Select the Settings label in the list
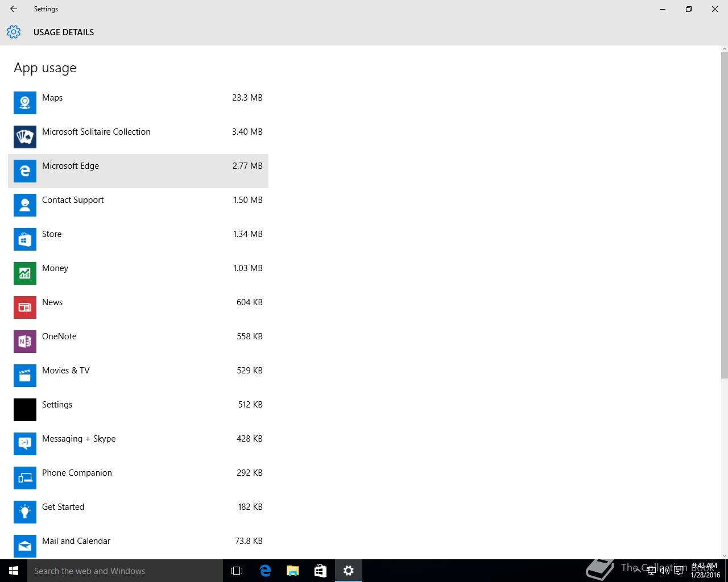The width and height of the screenshot is (728, 582). (57, 405)
